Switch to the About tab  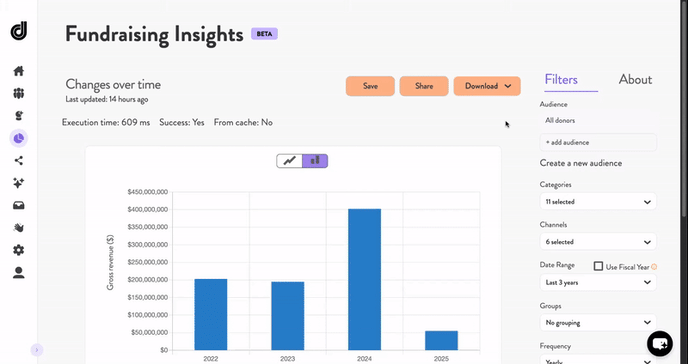[635, 80]
